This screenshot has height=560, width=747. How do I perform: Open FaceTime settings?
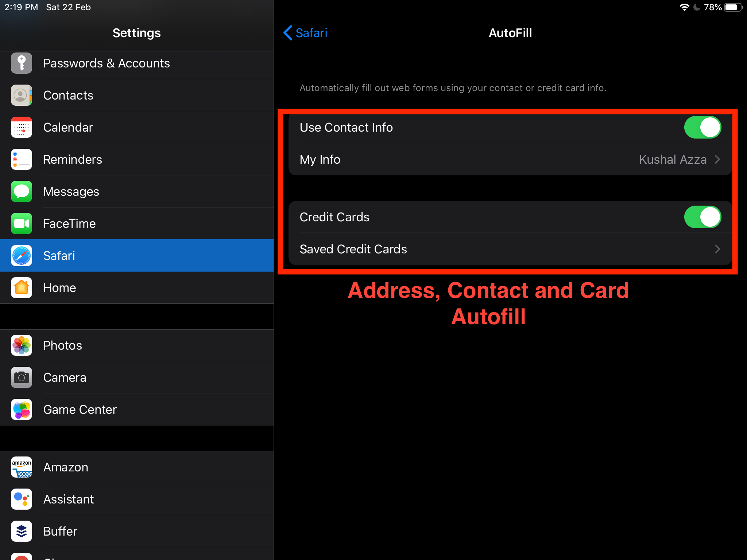pos(137,223)
